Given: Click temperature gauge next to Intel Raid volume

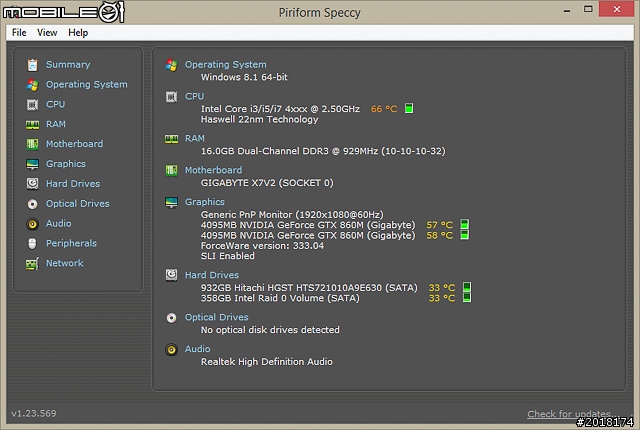Looking at the screenshot, I should point(467,297).
